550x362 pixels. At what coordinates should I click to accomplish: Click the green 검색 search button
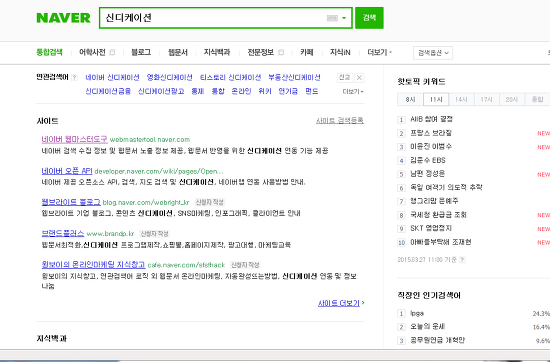pyautogui.click(x=369, y=18)
